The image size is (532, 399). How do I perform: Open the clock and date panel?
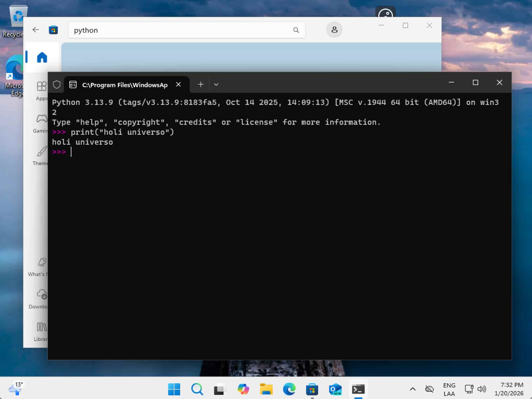click(x=509, y=389)
